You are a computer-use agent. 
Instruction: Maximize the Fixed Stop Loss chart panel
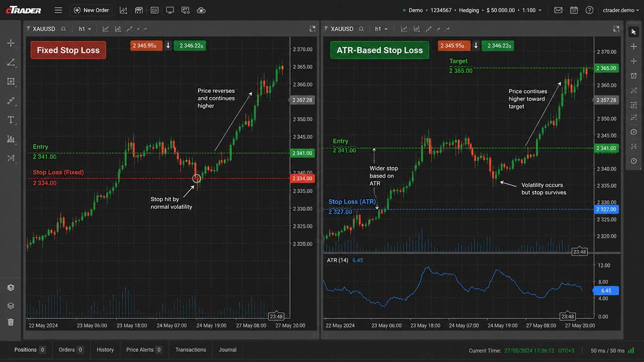point(312,29)
